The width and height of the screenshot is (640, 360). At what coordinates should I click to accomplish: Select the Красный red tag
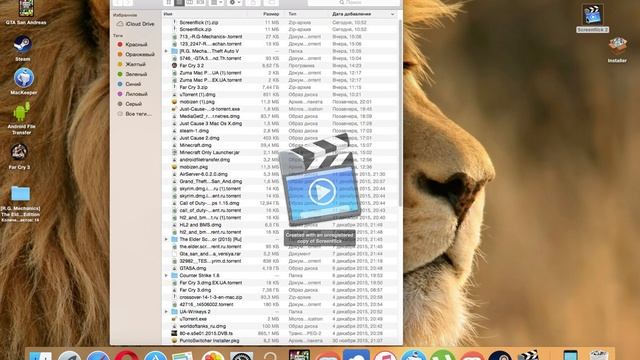132,44
